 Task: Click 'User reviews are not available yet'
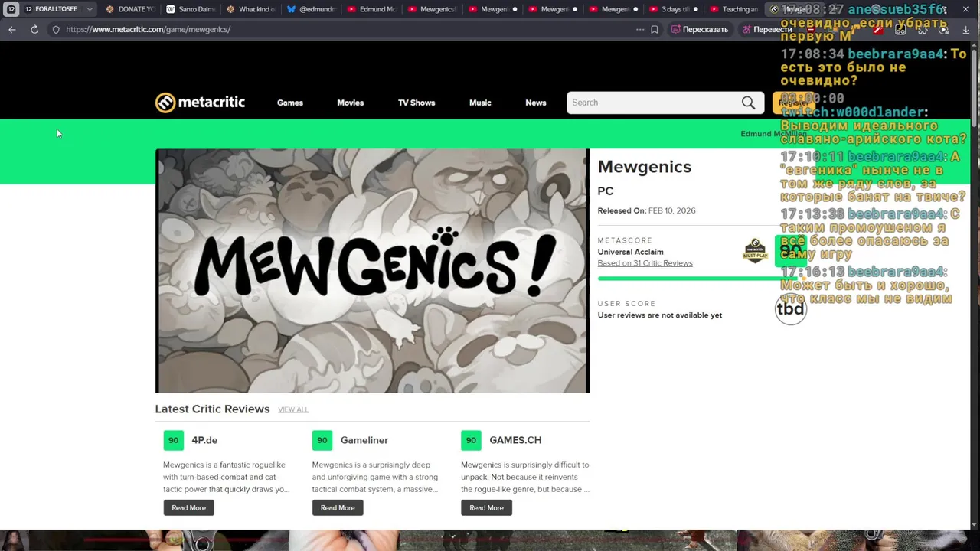point(659,315)
